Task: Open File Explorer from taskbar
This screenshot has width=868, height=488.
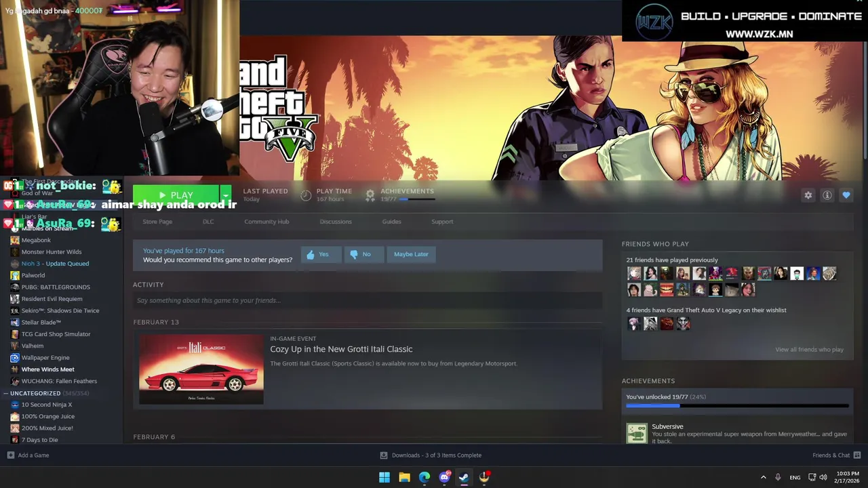Action: 404,477
